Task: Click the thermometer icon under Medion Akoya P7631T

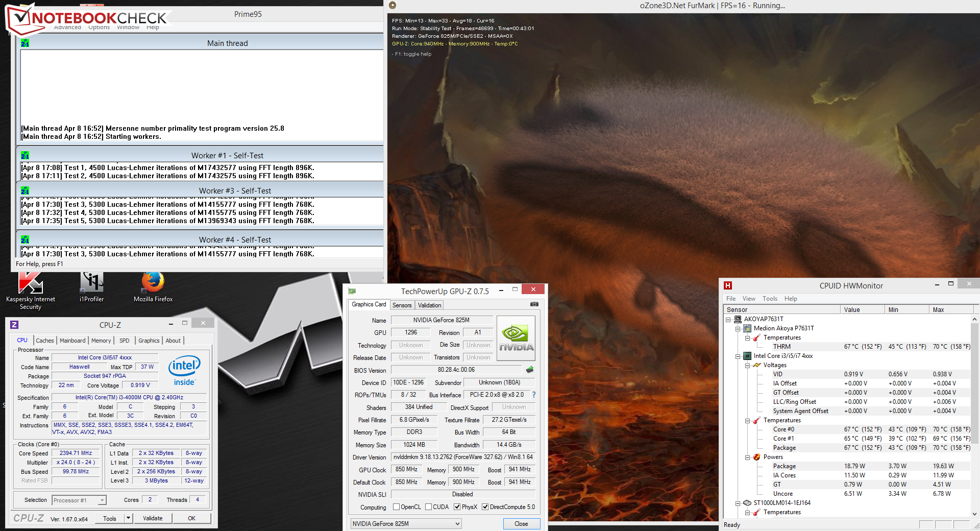Action: 757,337
